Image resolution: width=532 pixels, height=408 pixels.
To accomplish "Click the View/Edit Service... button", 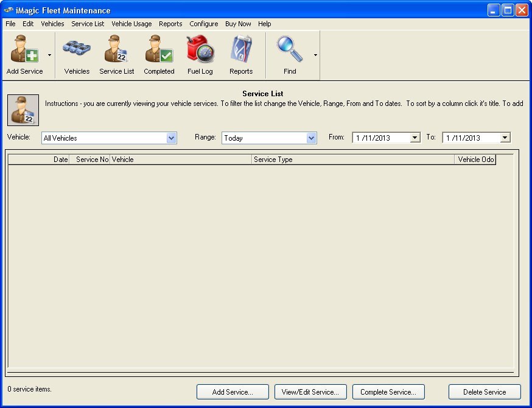I will [310, 392].
